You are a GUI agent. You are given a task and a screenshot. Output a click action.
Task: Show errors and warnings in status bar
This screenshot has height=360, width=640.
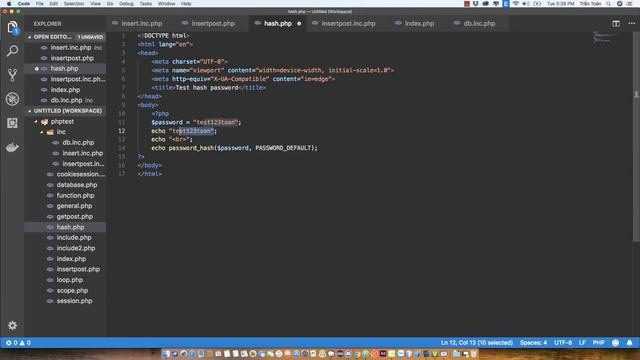pos(18,342)
